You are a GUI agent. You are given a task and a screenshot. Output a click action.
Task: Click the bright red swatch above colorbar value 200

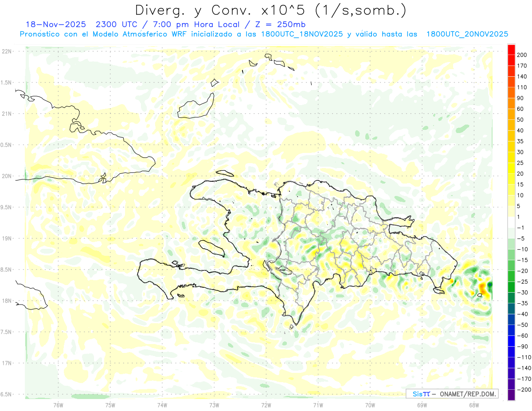coord(511,50)
